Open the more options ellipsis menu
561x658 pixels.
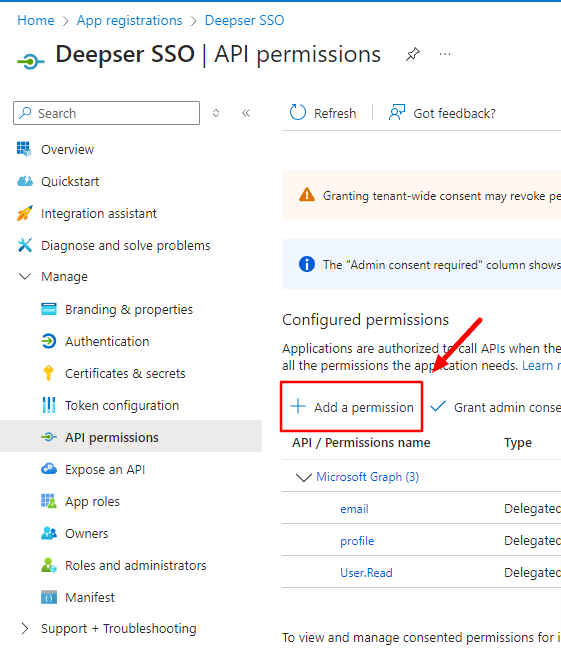pos(445,54)
